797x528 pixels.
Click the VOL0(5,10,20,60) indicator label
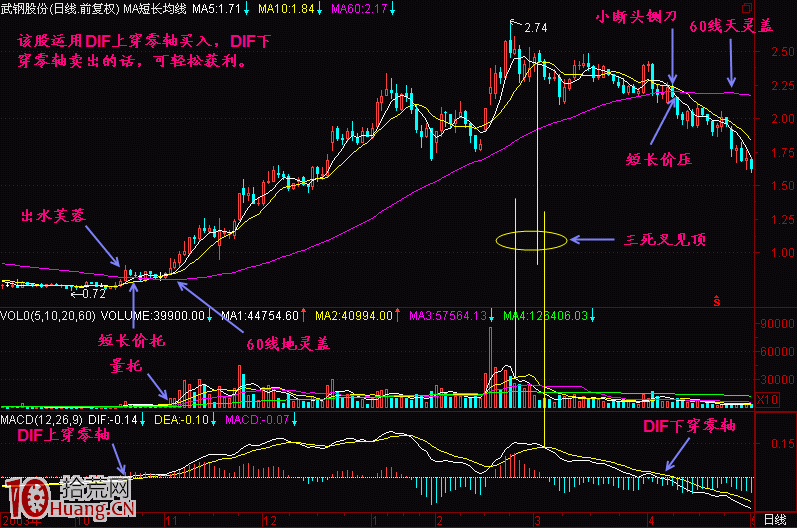48,316
